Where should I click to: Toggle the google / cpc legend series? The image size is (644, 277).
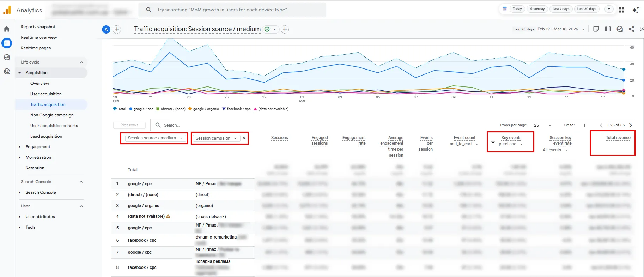pos(141,109)
